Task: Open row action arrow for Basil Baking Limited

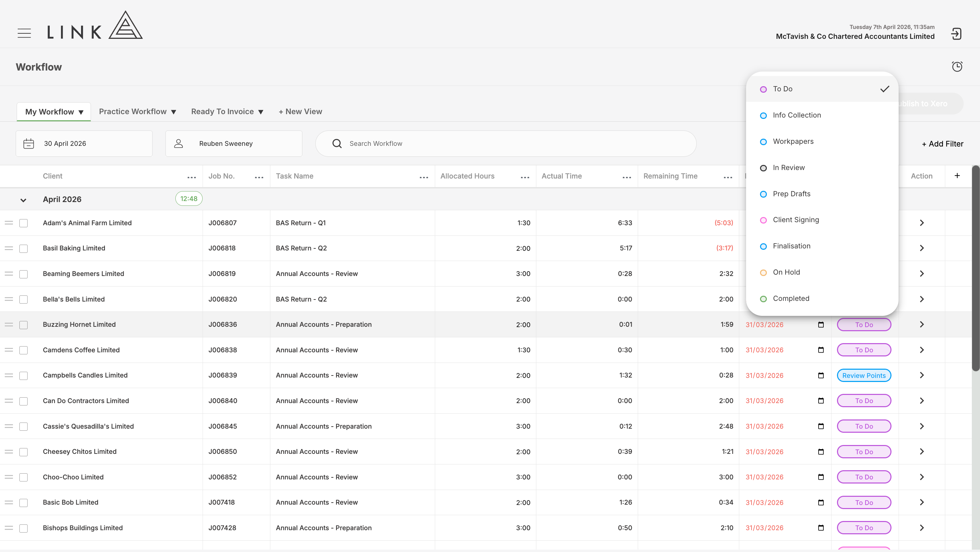Action: point(922,248)
